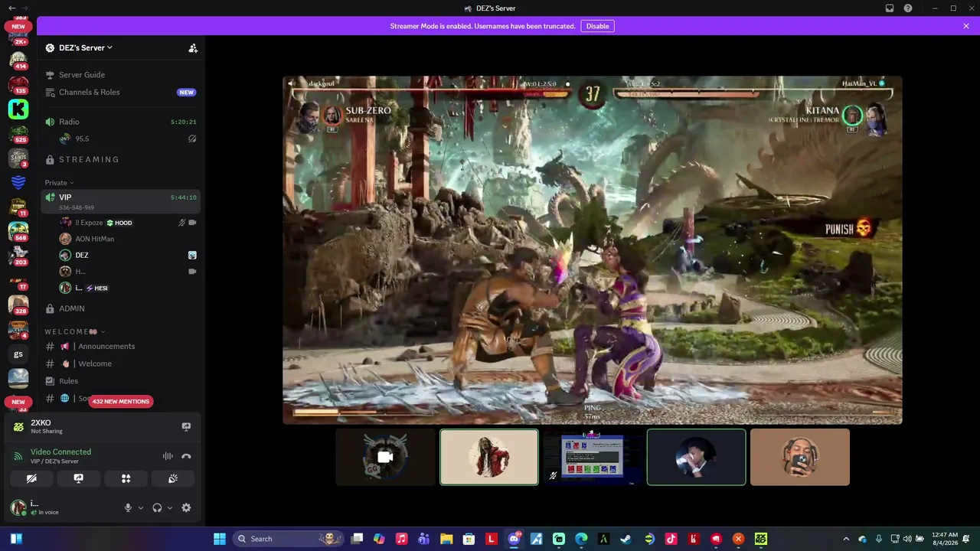Screen dimensions: 980x551
Task: Select user DEZ in VIP channel
Action: pyautogui.click(x=128, y=256)
